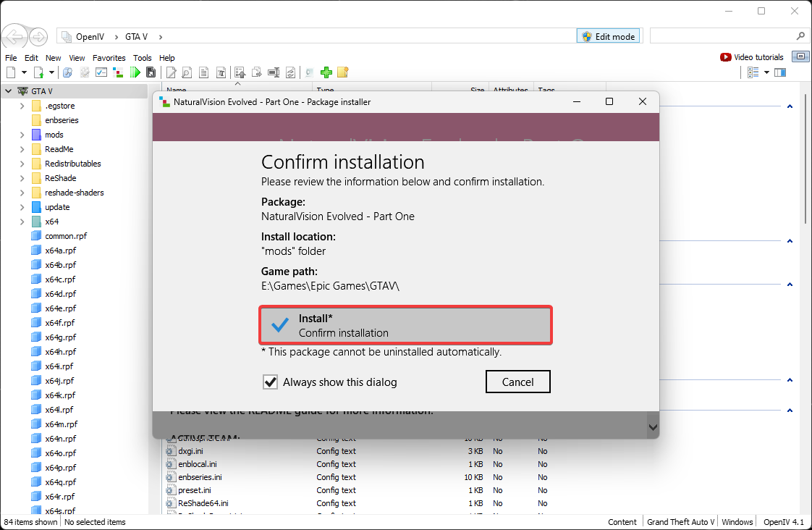812x530 pixels.
Task: Expand the x64 folder node
Action: 22,222
